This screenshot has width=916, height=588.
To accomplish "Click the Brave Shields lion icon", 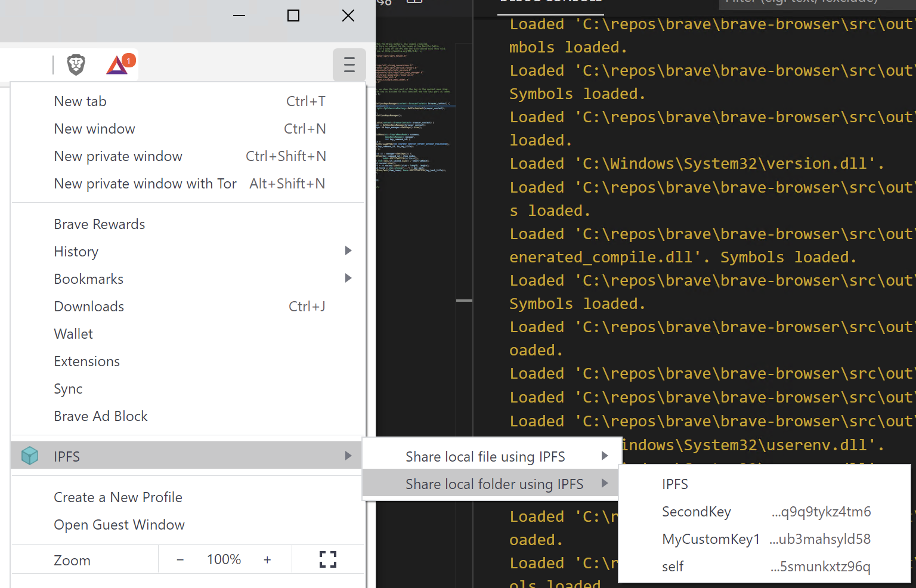I will (76, 64).
